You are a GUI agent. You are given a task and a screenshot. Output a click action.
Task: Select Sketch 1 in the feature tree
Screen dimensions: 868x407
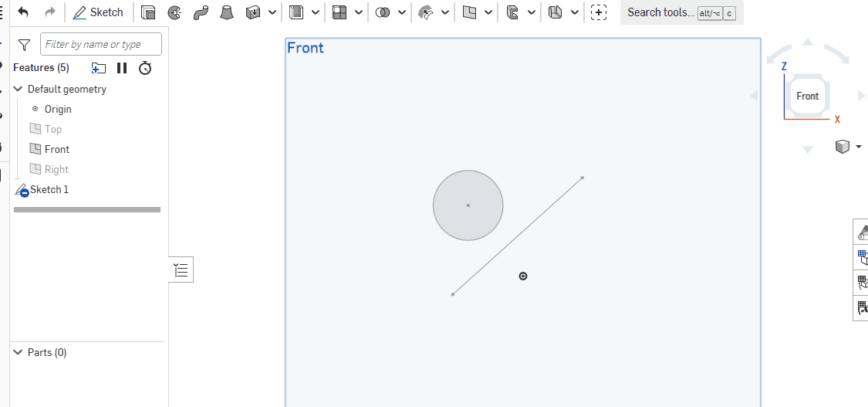(49, 189)
